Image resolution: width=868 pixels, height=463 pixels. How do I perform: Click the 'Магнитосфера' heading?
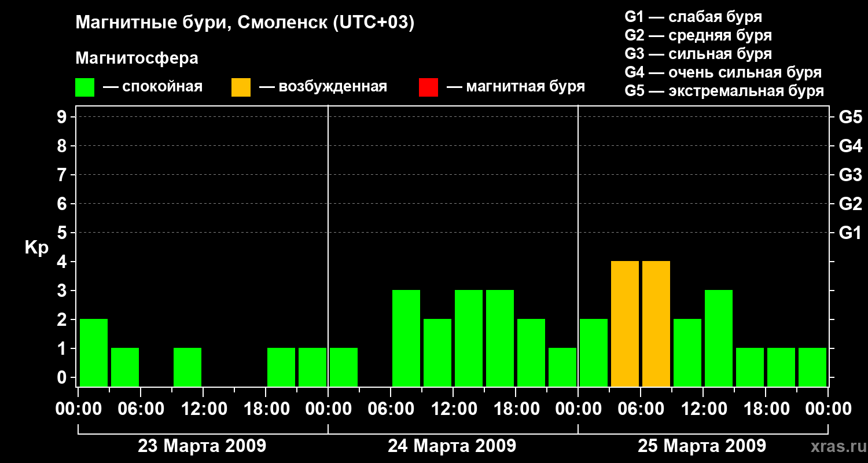point(137,58)
